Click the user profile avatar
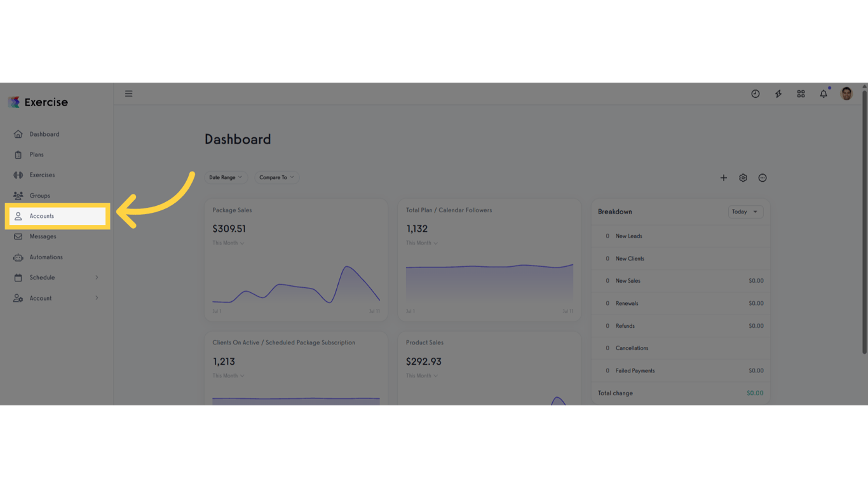 [x=846, y=93]
